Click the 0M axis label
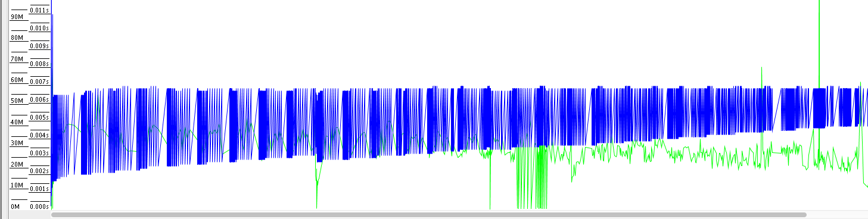This screenshot has width=868, height=219. point(16,207)
